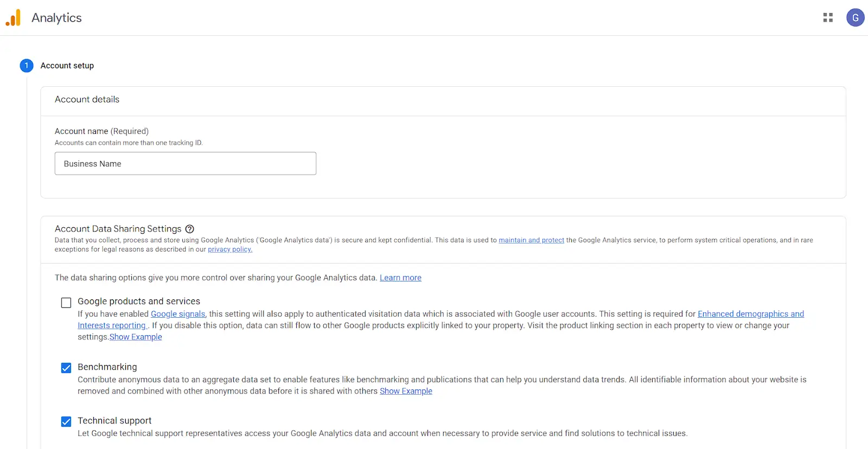Uncheck the Technical support checkbox
This screenshot has width=868, height=449.
coord(66,422)
